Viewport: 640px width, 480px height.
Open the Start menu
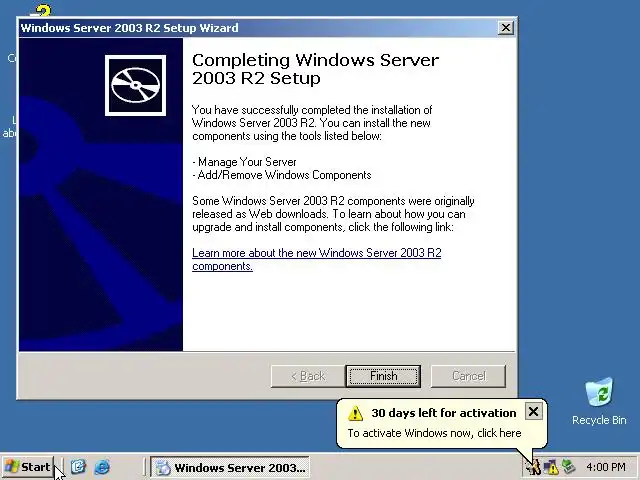tap(28, 467)
